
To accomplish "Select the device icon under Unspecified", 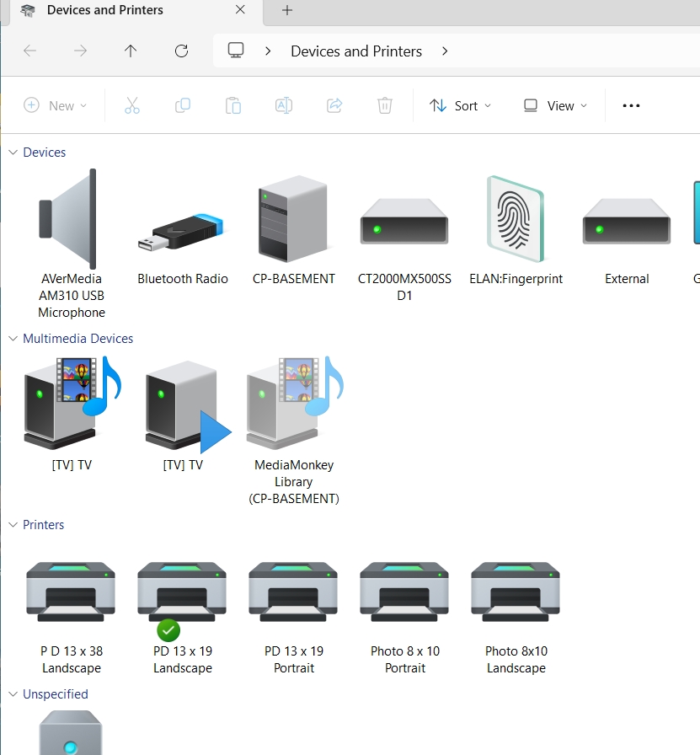I will coord(70,732).
